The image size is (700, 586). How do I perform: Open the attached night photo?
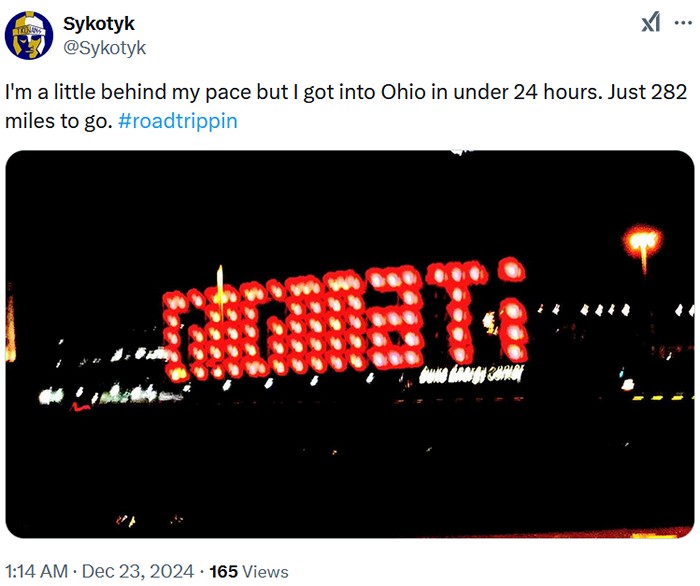pyautogui.click(x=350, y=344)
